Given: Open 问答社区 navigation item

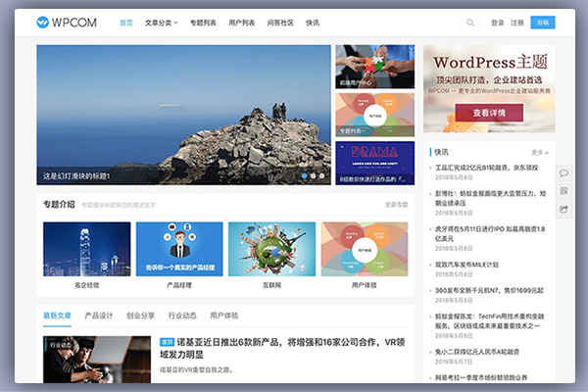Looking at the screenshot, I should 280,23.
